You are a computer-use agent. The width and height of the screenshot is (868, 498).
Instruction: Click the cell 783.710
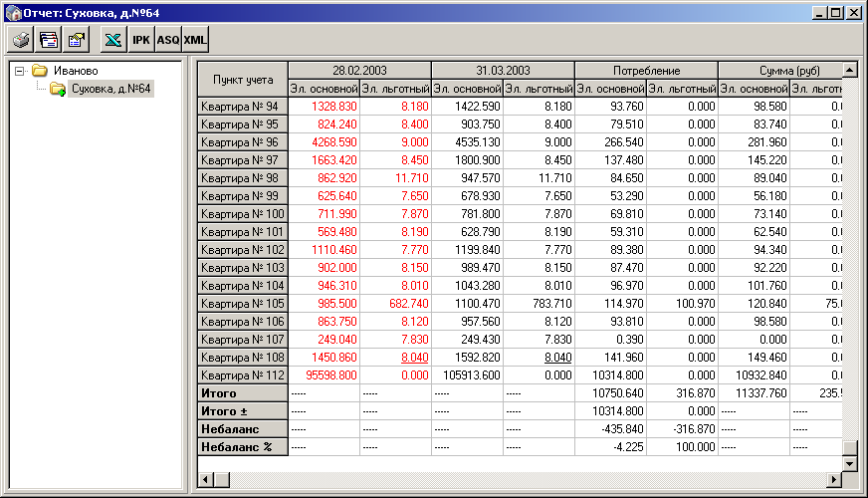click(551, 304)
